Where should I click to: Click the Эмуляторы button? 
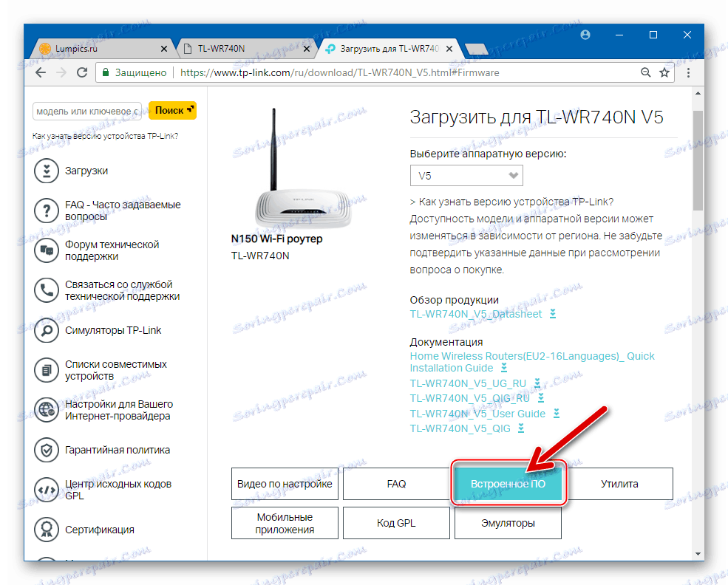pos(508,523)
